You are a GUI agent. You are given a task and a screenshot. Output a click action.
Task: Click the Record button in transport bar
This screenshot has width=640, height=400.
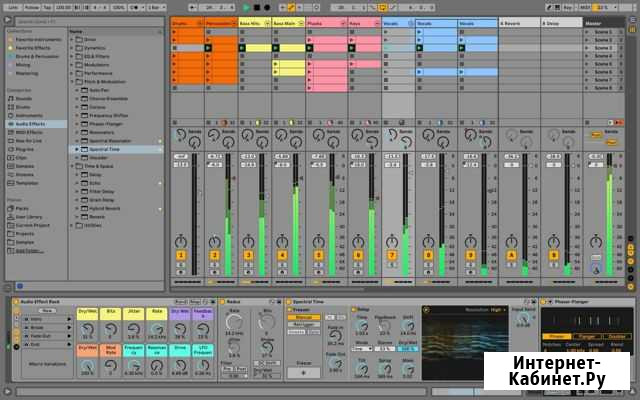266,7
